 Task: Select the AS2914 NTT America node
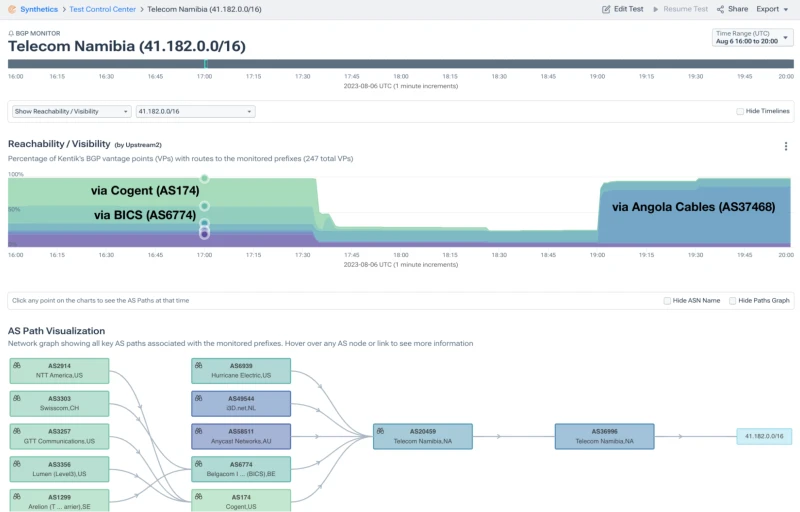(x=59, y=371)
